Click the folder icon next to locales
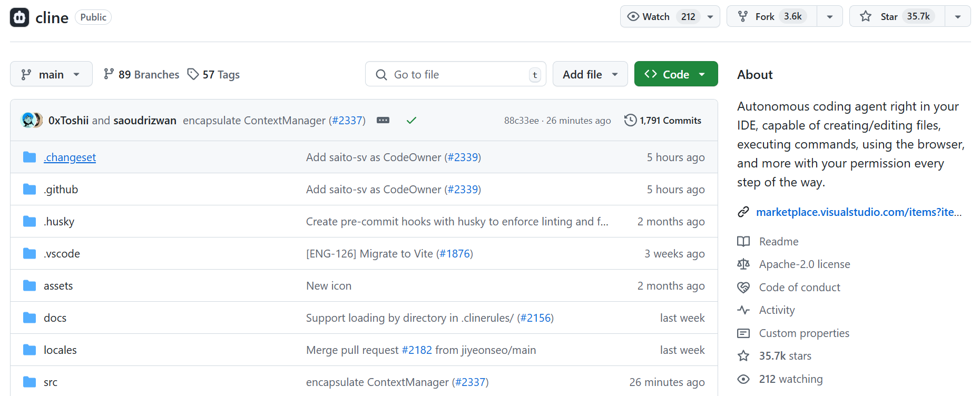 pos(30,350)
